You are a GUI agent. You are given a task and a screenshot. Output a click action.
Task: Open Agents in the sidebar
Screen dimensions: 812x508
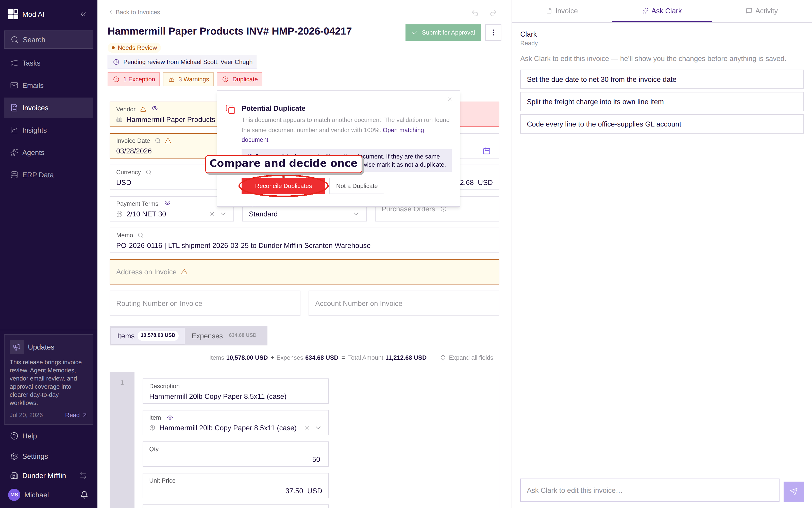coord(49,153)
